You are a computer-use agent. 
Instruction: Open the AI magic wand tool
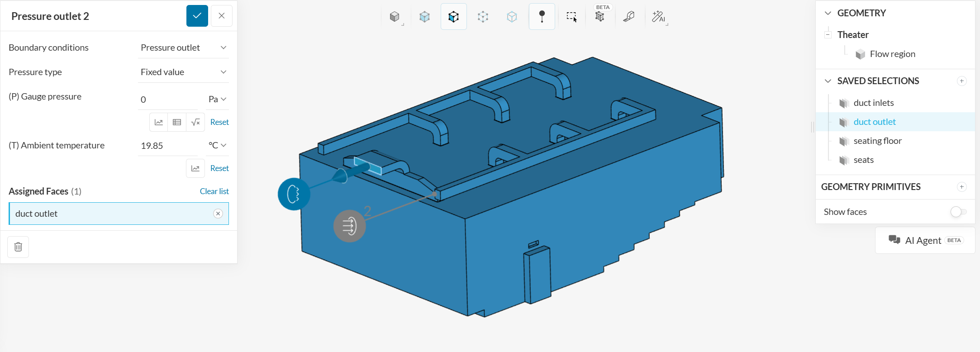658,17
